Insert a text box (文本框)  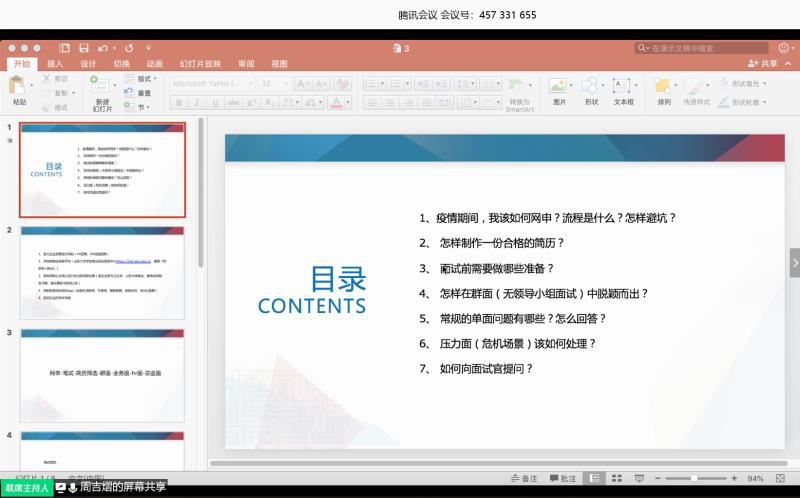(623, 86)
